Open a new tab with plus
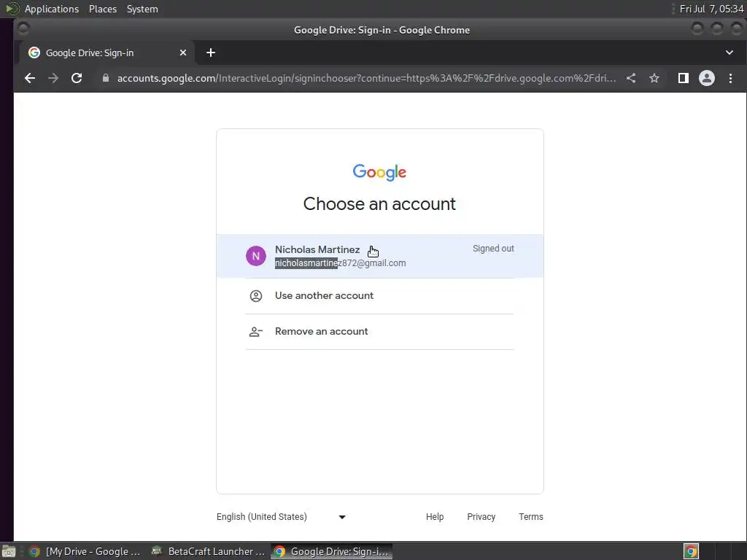The height and width of the screenshot is (560, 747). tap(211, 52)
